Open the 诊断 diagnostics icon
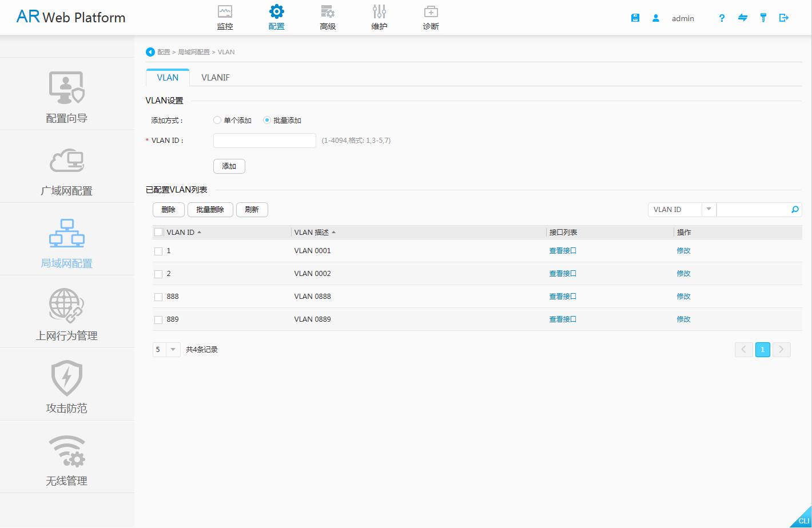 point(431,12)
